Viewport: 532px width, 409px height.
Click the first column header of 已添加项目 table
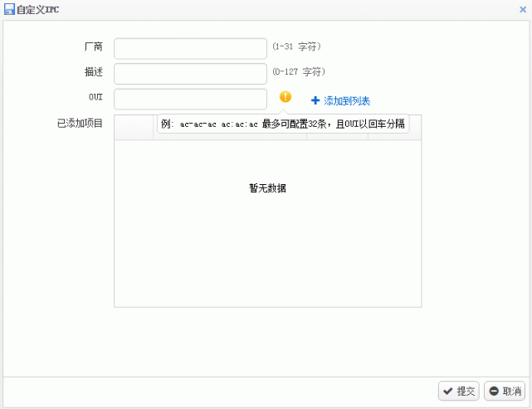coord(134,128)
